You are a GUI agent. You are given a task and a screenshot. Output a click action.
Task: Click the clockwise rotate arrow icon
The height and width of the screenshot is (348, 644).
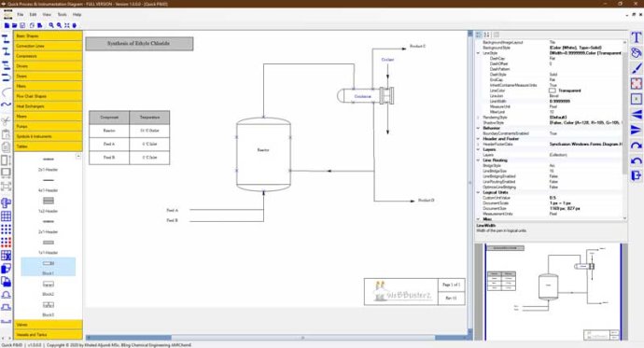point(636,146)
